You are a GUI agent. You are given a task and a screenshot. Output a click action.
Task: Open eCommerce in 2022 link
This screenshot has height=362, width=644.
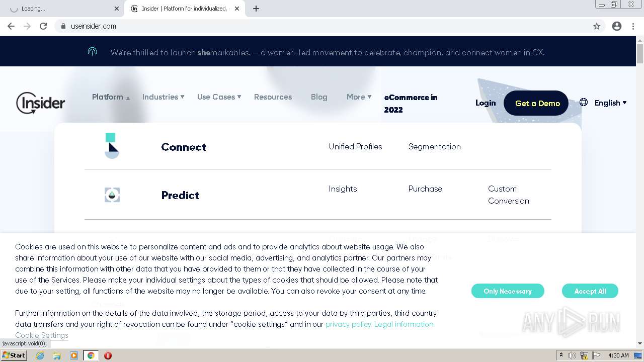click(x=411, y=104)
